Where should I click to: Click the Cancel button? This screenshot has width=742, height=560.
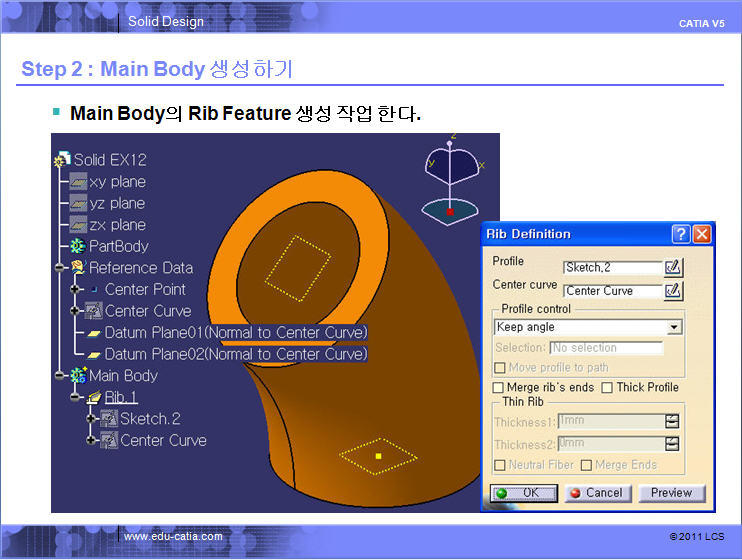(595, 493)
